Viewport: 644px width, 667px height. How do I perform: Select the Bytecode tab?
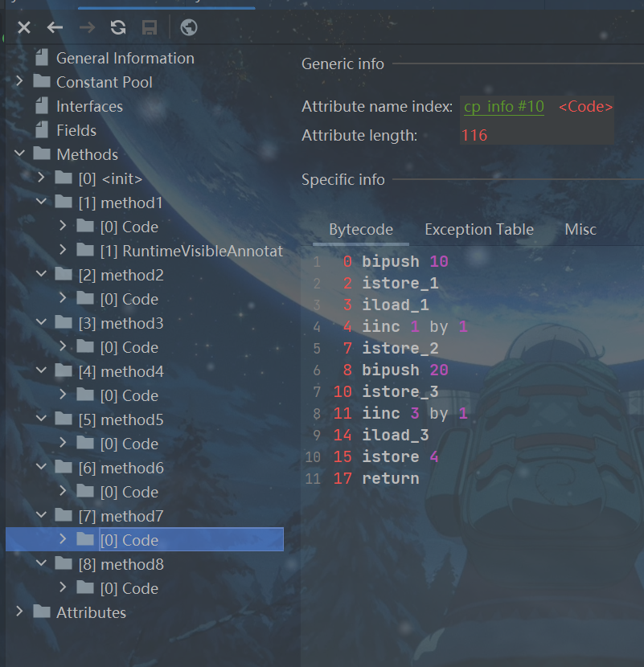click(361, 229)
